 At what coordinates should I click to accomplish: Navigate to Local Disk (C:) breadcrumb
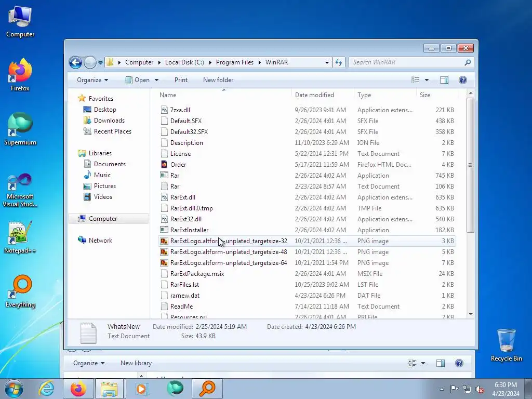(184, 62)
